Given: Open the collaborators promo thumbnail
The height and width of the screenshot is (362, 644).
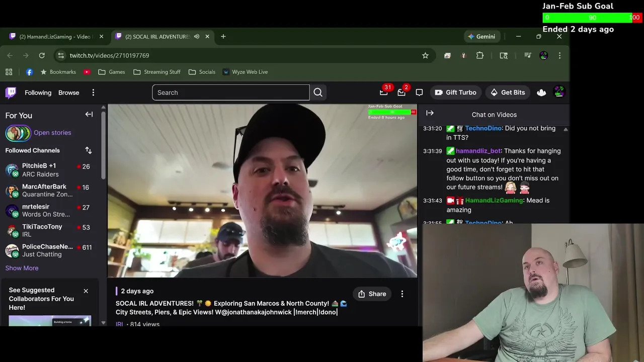Looking at the screenshot, I should (x=50, y=321).
